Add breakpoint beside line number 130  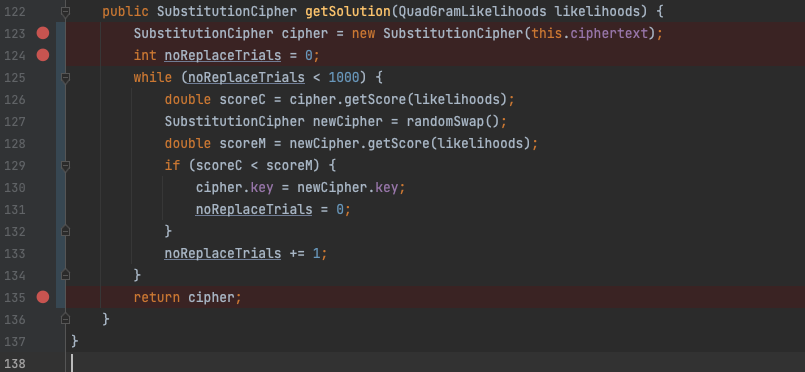[43, 188]
